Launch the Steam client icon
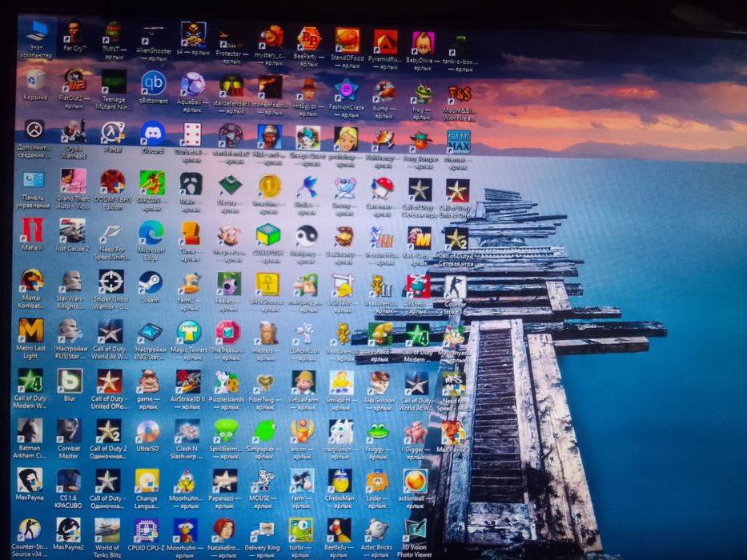The image size is (747, 560). [x=150, y=283]
